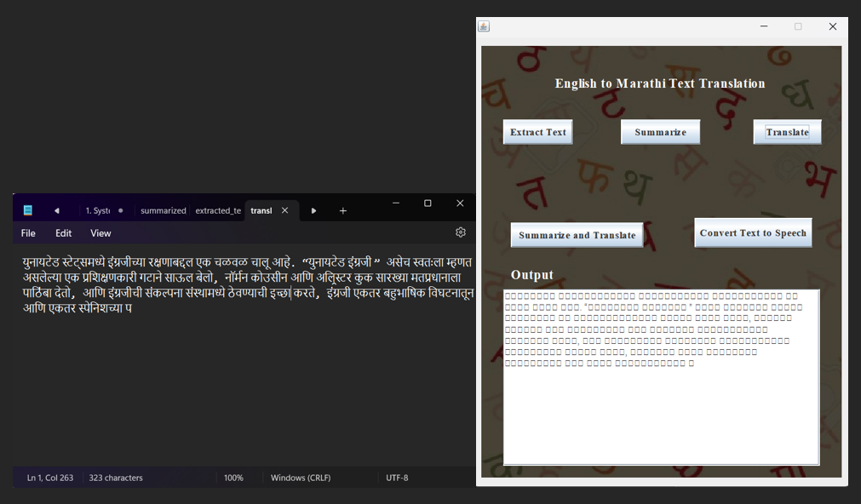Image resolution: width=861 pixels, height=504 pixels.
Task: Click Summarize and Translate button
Action: 577,235
